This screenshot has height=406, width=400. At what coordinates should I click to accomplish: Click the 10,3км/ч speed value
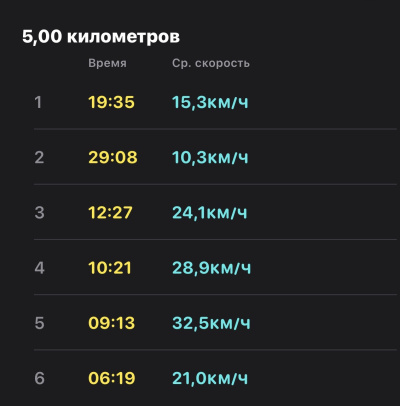(x=210, y=157)
